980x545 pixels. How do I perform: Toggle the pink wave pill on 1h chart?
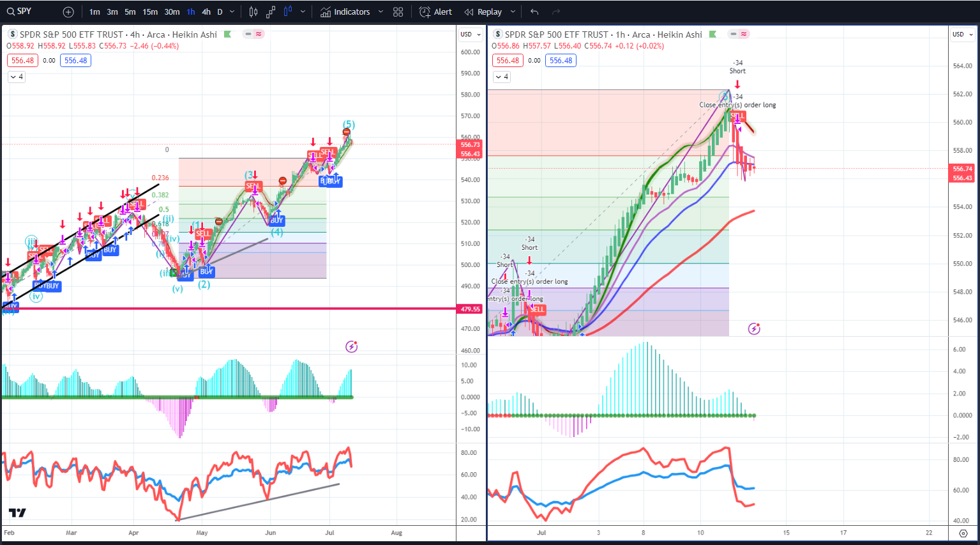[744, 34]
